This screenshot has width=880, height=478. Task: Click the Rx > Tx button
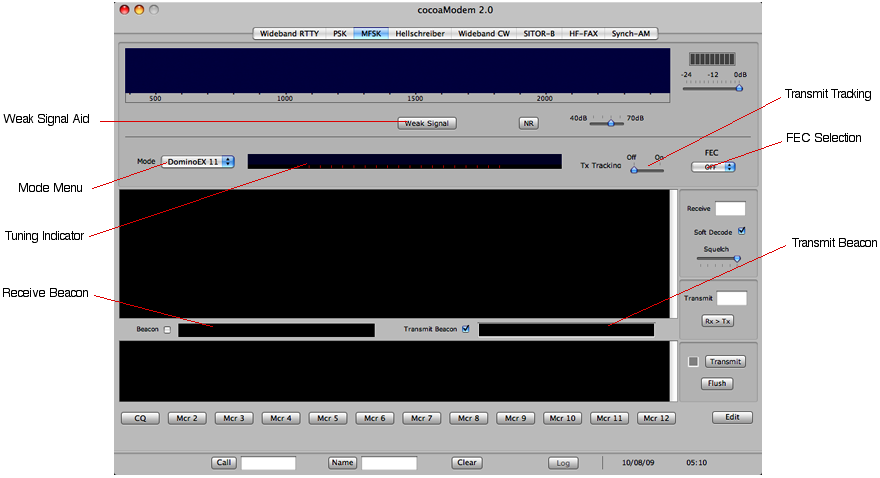pos(718,321)
